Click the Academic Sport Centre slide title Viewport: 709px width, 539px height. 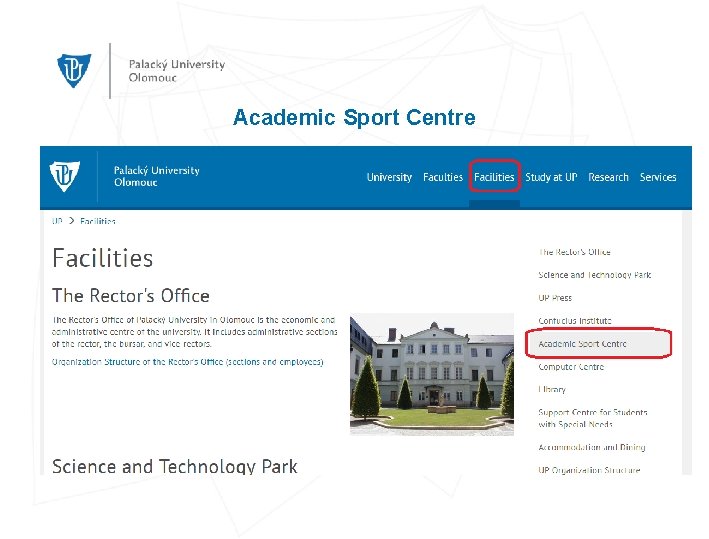354,118
